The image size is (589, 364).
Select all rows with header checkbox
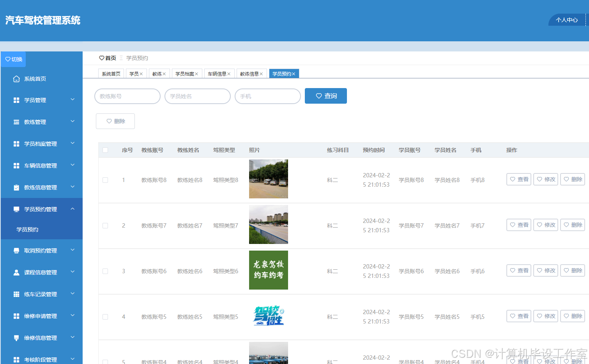point(105,150)
